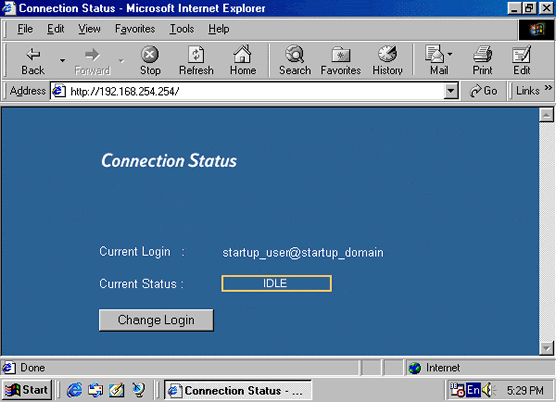
Task: Click the Back toolbar arrow icon
Action: tap(33, 55)
